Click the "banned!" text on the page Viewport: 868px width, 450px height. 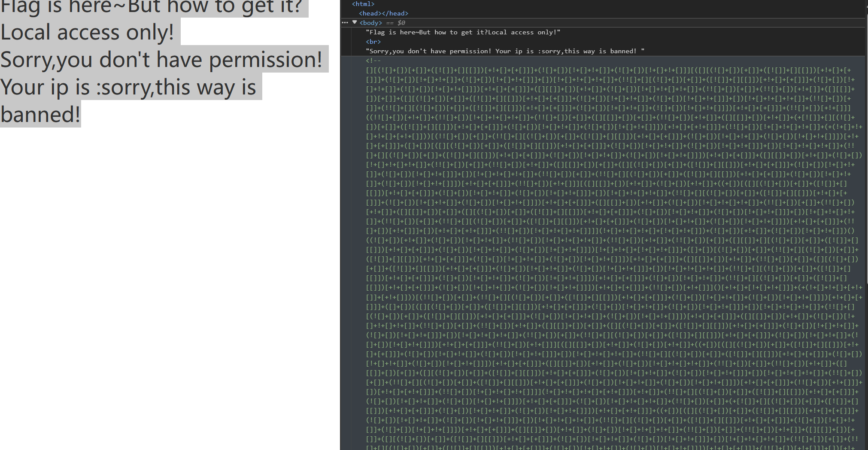(x=40, y=114)
